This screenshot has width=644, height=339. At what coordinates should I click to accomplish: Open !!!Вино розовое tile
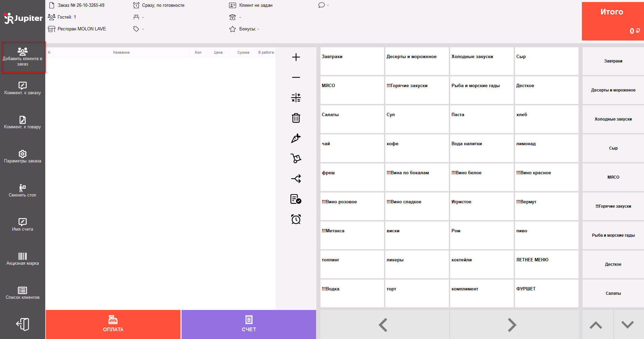[x=352, y=206]
